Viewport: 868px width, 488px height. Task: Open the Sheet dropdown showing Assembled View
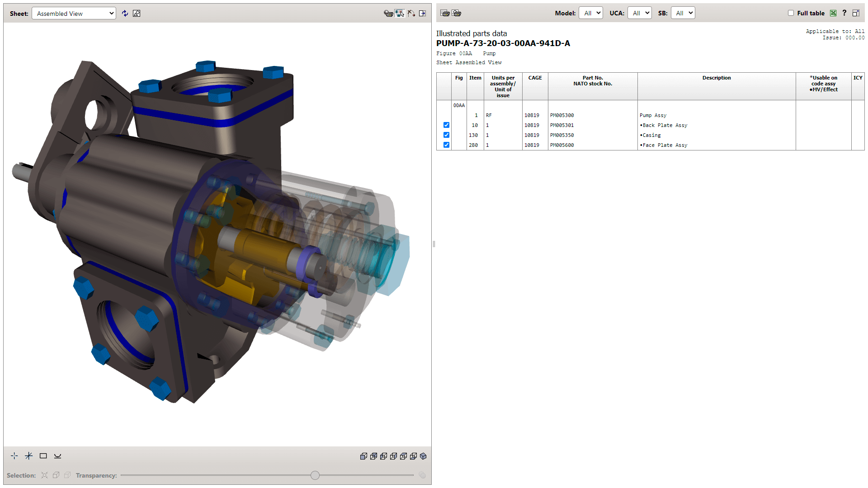tap(74, 14)
